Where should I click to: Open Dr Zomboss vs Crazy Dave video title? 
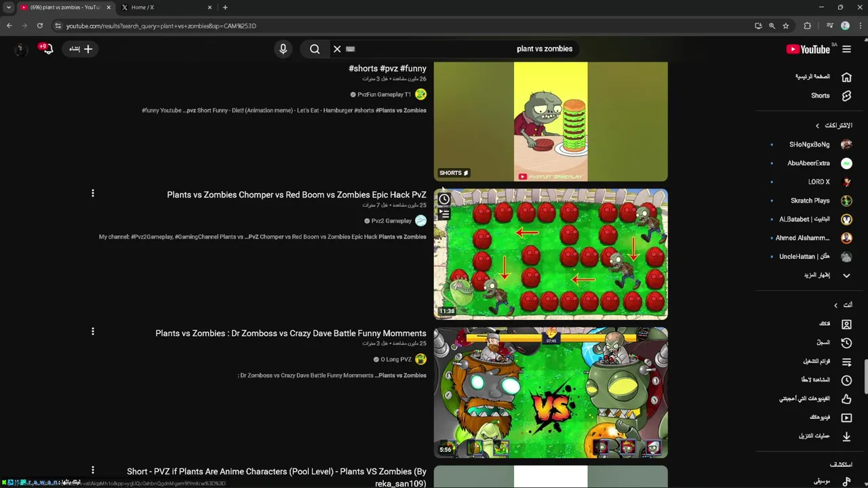(291, 333)
